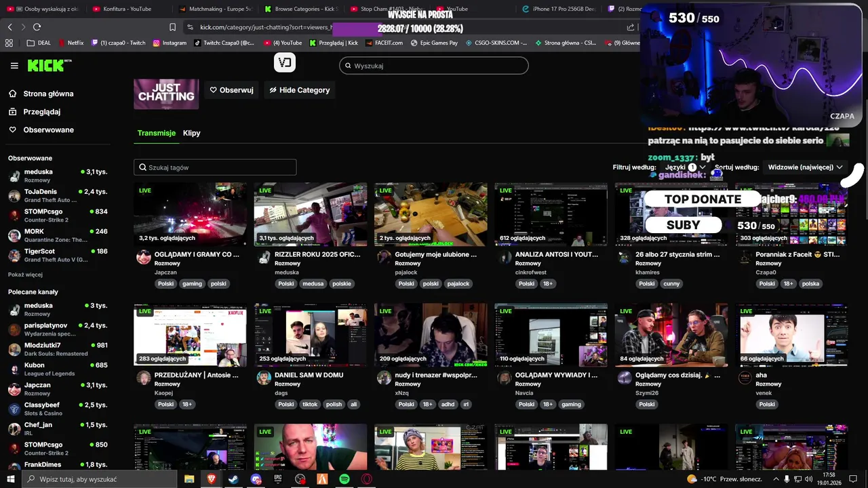Open the Windows notification center icon
Viewport: 868px width, 488px height.
pyautogui.click(x=853, y=479)
